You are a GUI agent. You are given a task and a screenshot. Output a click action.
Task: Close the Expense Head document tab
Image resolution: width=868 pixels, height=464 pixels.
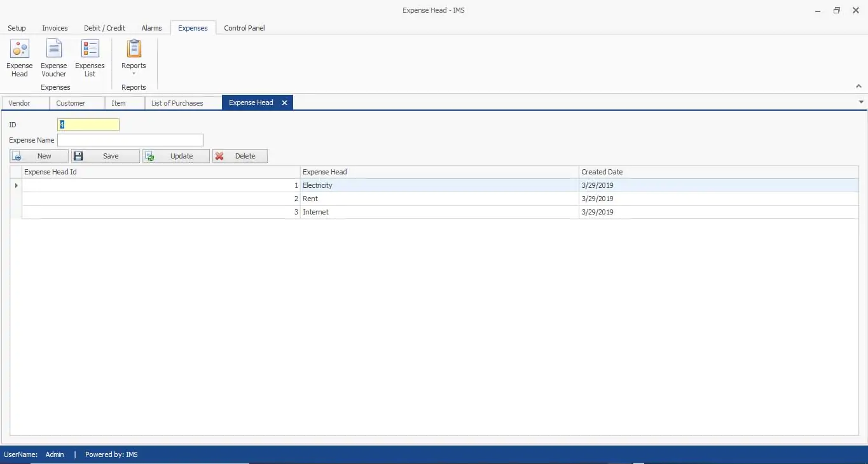284,102
